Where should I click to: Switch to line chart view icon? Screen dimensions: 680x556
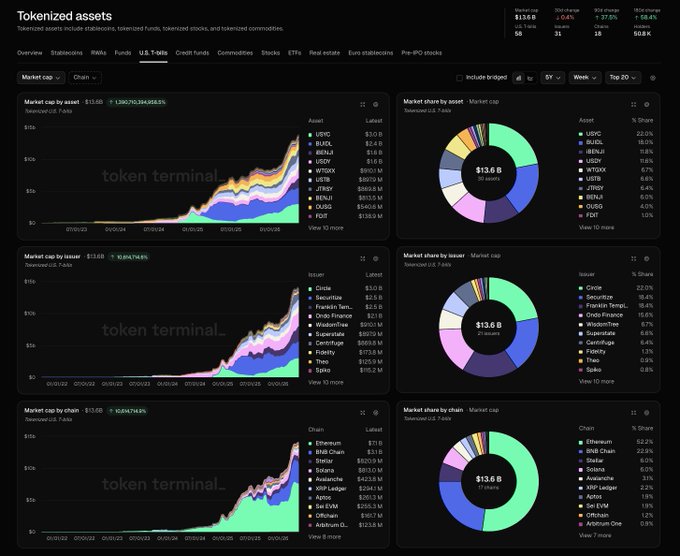[x=530, y=78]
